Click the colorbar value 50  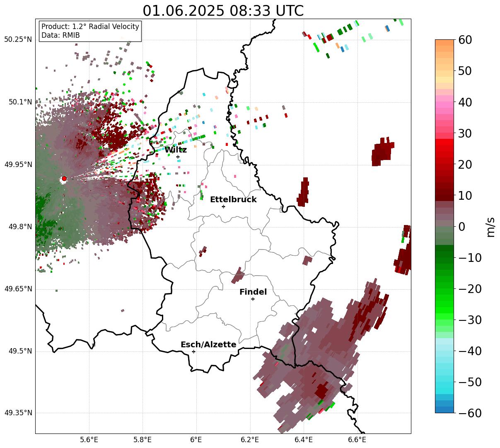[464, 71]
